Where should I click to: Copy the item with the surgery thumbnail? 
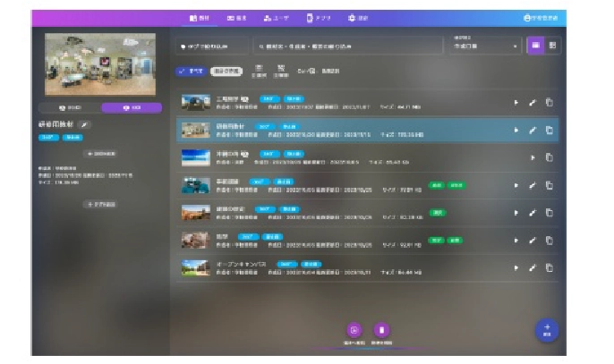550,185
